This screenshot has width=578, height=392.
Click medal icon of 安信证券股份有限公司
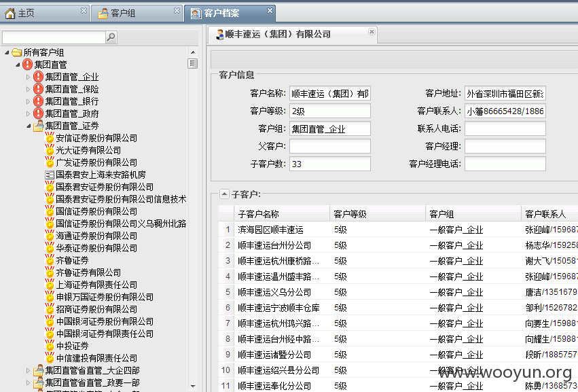click(x=50, y=138)
